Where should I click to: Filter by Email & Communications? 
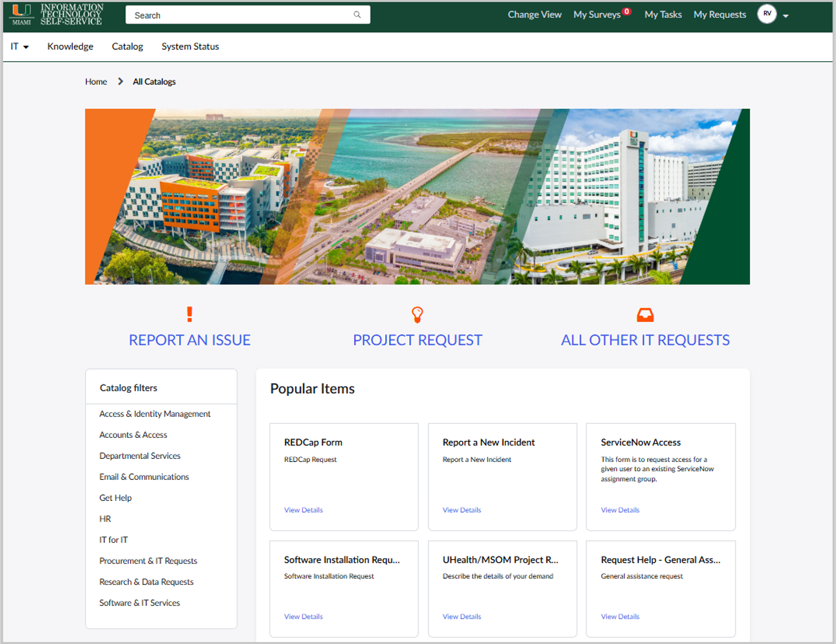(x=144, y=477)
